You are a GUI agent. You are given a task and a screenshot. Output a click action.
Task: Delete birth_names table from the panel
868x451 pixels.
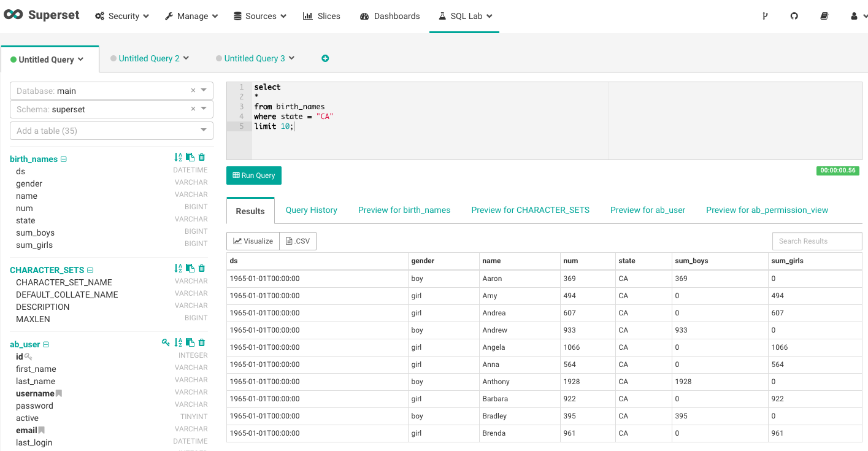click(202, 158)
